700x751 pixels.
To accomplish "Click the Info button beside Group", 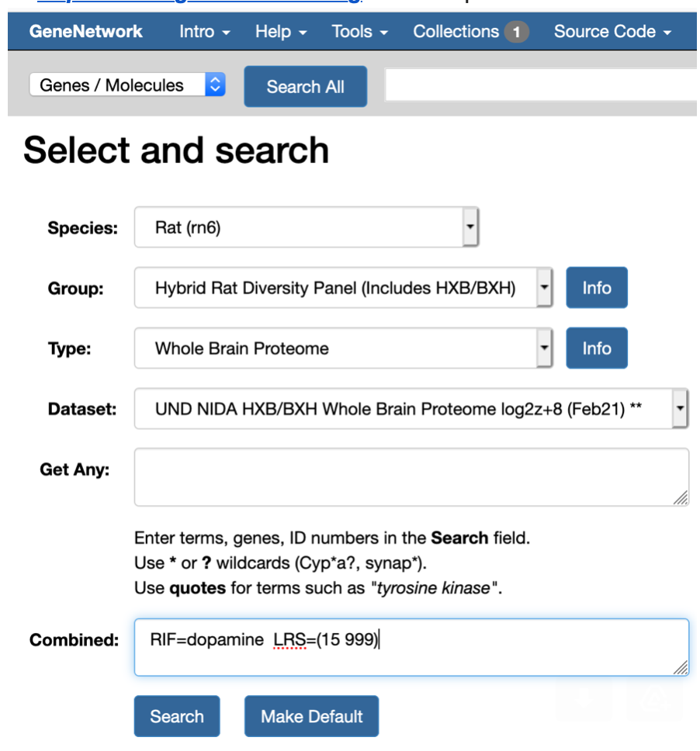I will coord(596,288).
